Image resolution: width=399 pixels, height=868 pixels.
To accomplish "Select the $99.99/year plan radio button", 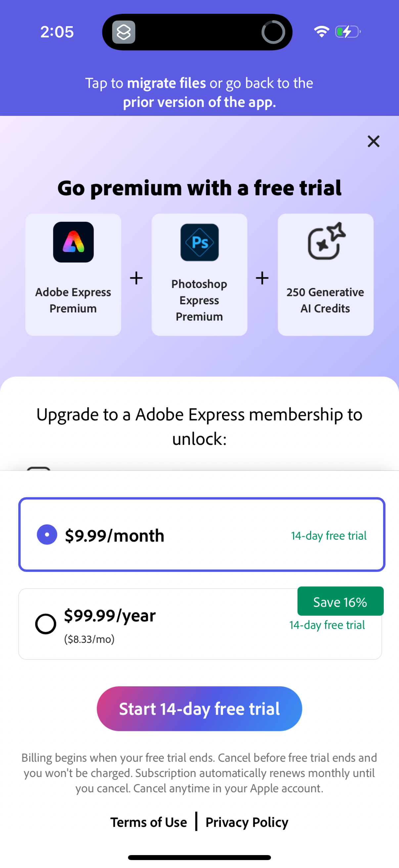I will (45, 624).
